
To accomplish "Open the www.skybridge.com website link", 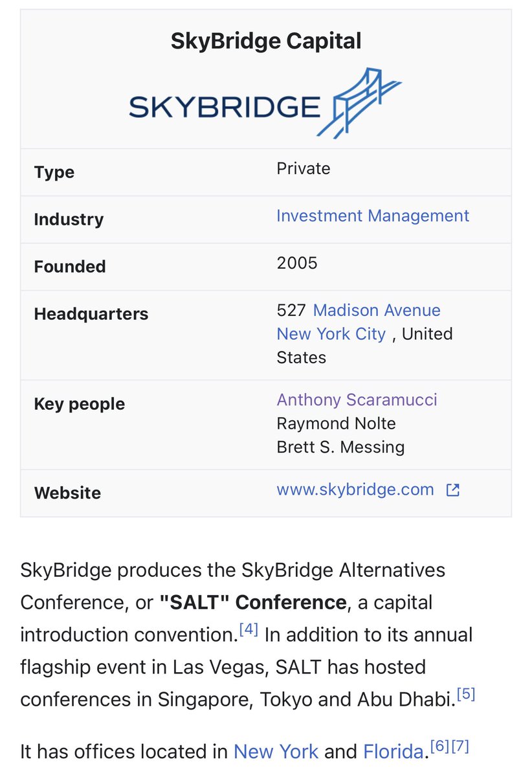I will [x=355, y=490].
